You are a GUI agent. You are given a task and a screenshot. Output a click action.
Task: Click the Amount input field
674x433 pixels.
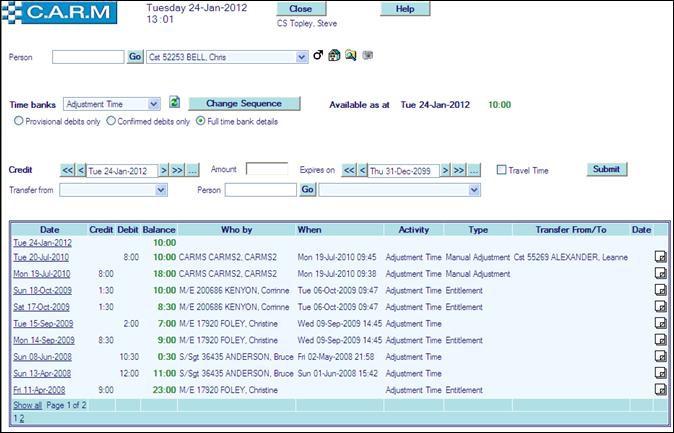pos(266,170)
